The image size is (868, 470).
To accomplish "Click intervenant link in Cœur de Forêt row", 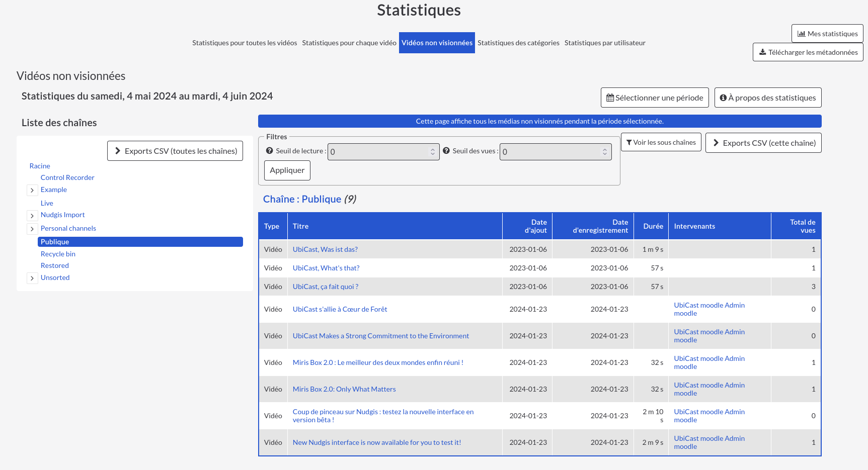I will (x=709, y=309).
